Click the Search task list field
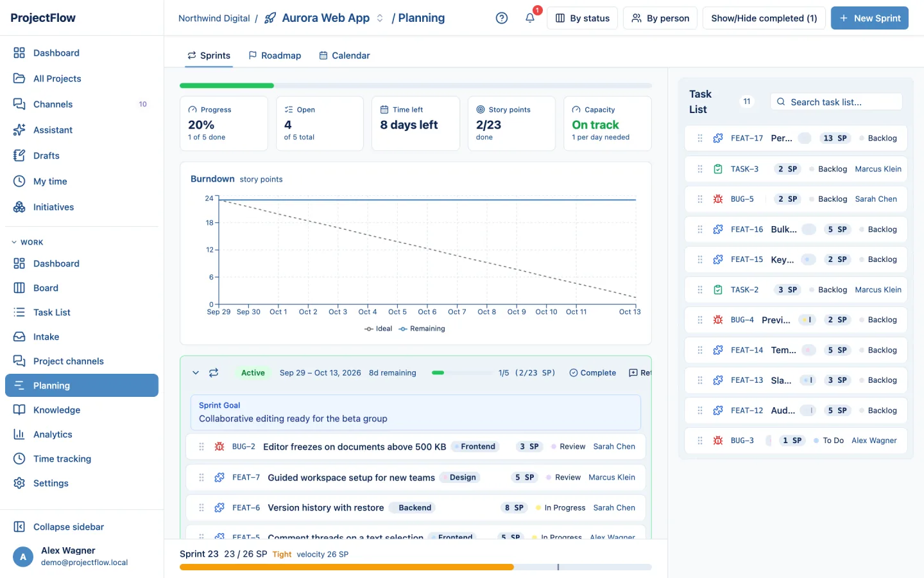Image resolution: width=924 pixels, height=578 pixels. (836, 101)
